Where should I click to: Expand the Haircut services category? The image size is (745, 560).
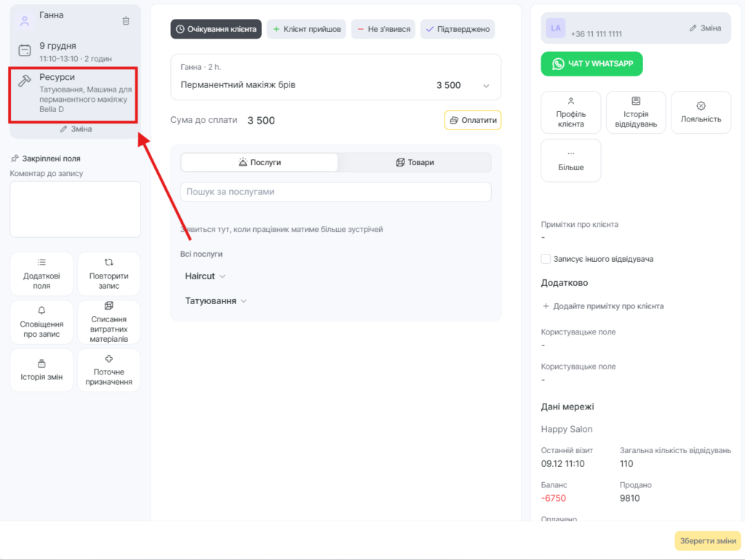[x=205, y=276]
